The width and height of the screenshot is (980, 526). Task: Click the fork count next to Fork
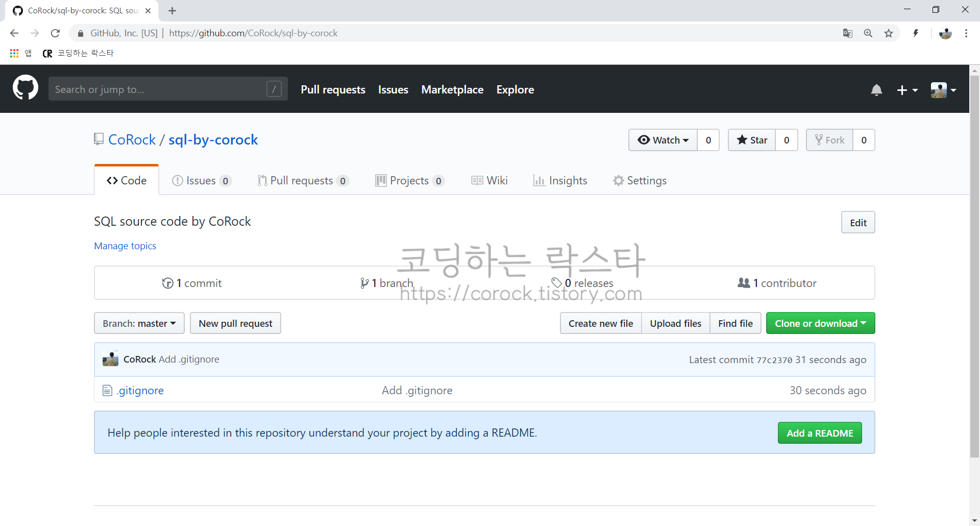[x=864, y=140]
